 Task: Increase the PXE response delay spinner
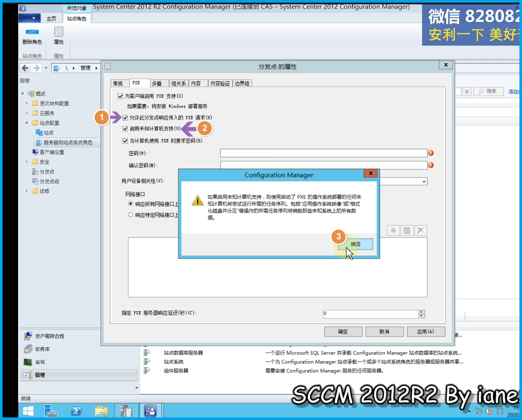pos(421,312)
